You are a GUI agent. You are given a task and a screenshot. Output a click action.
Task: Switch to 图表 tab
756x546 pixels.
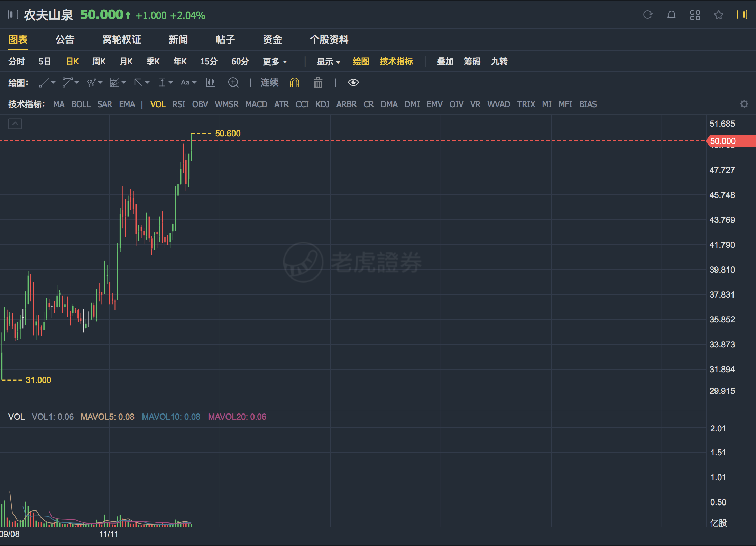click(x=18, y=39)
